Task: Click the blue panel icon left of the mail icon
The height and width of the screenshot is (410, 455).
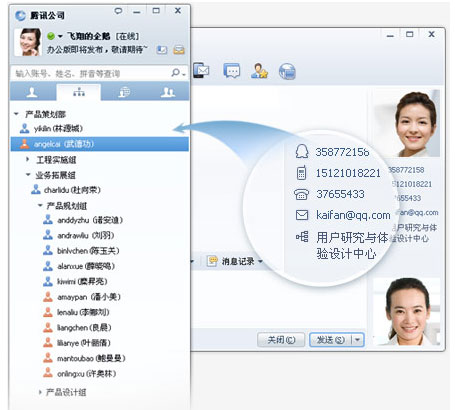Action: (162, 50)
